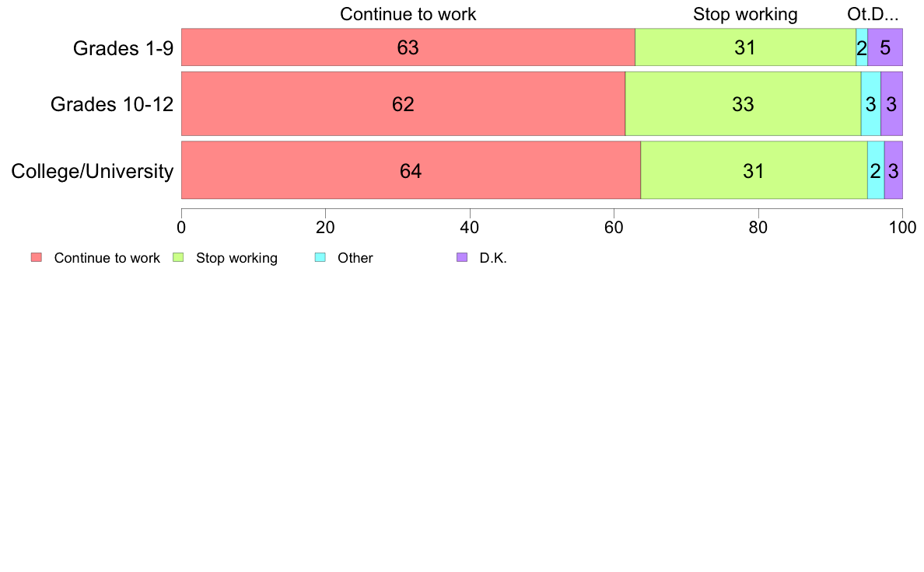Click the Grades 10-12 cyan segment showing 3
The image size is (924, 572).
871,103
